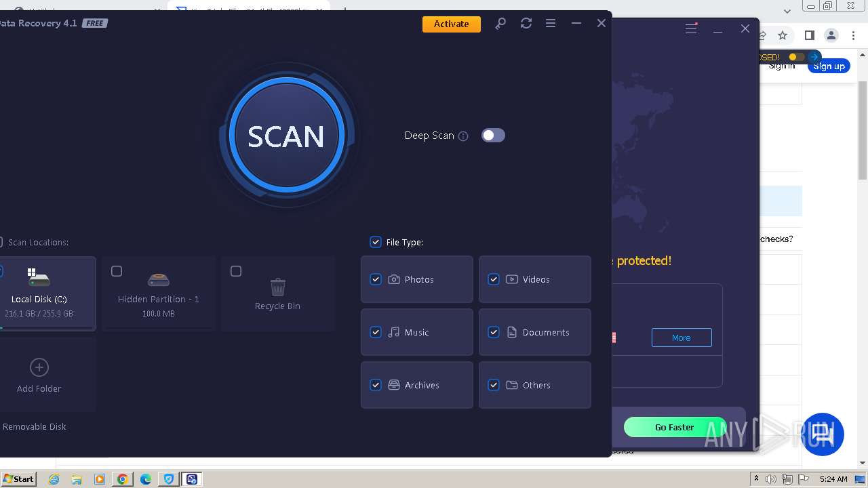The height and width of the screenshot is (488, 868).
Task: Expand Chrome tab search chevron
Action: (787, 11)
